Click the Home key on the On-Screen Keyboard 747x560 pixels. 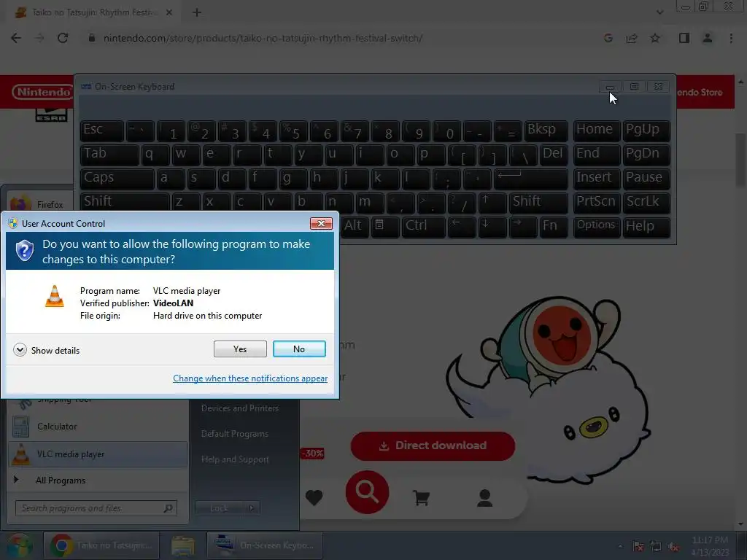point(596,131)
